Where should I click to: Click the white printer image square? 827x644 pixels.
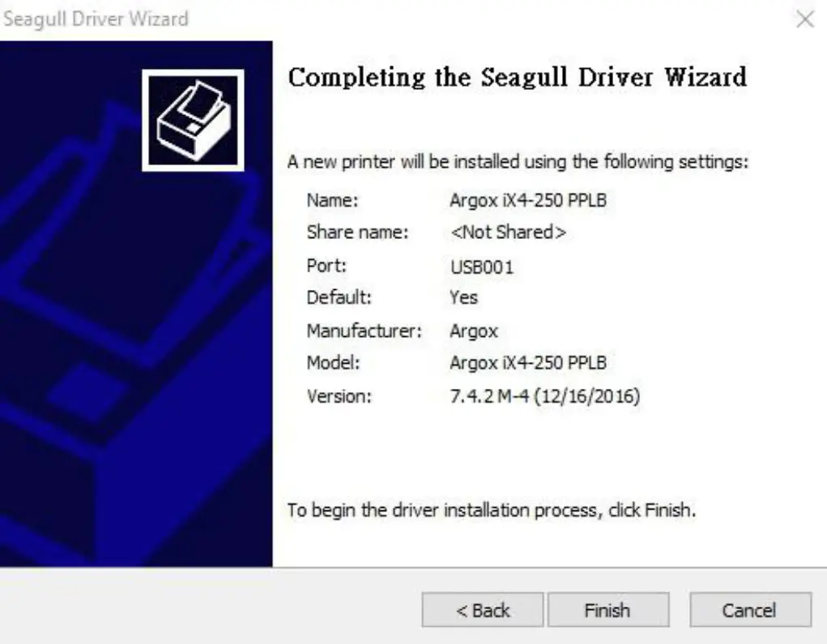(194, 122)
